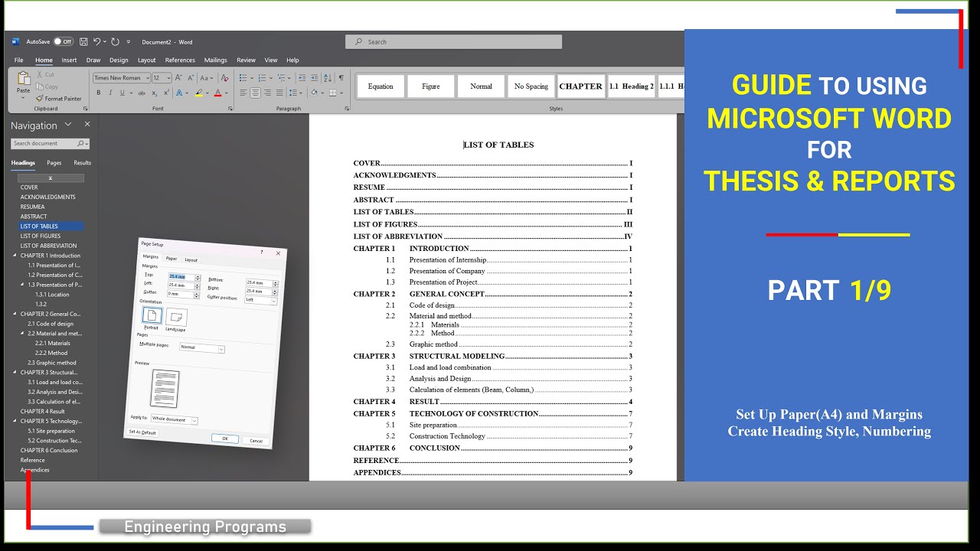Open Navigation pane options chevron
Viewport: 980px width, 551px height.
point(68,125)
